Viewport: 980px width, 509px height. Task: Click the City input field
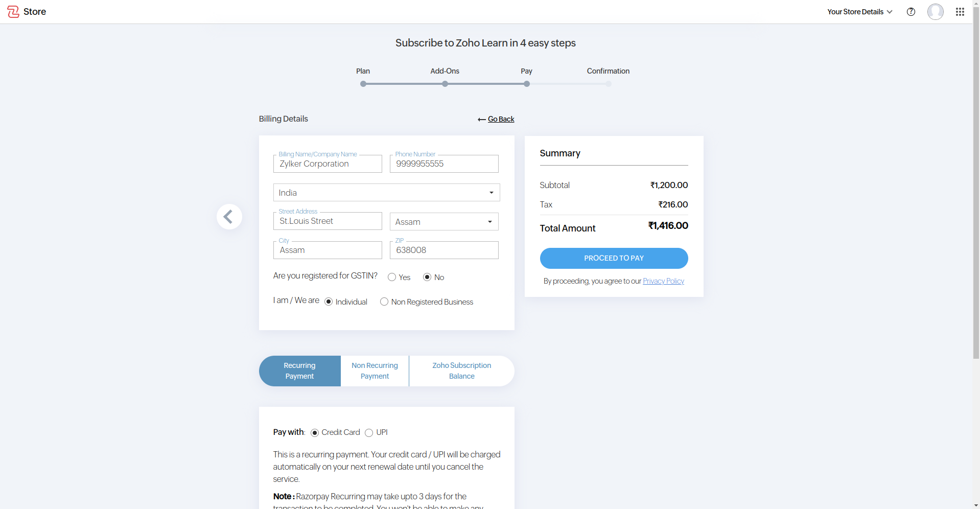(328, 250)
